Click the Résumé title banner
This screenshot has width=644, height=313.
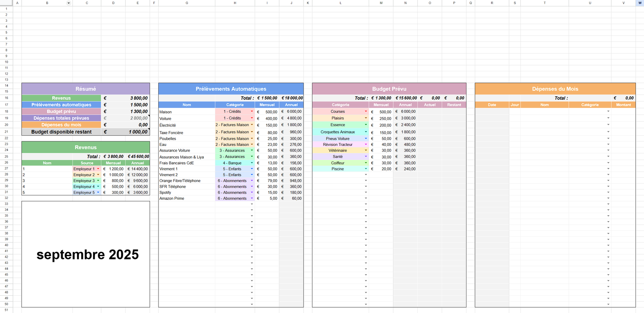86,89
